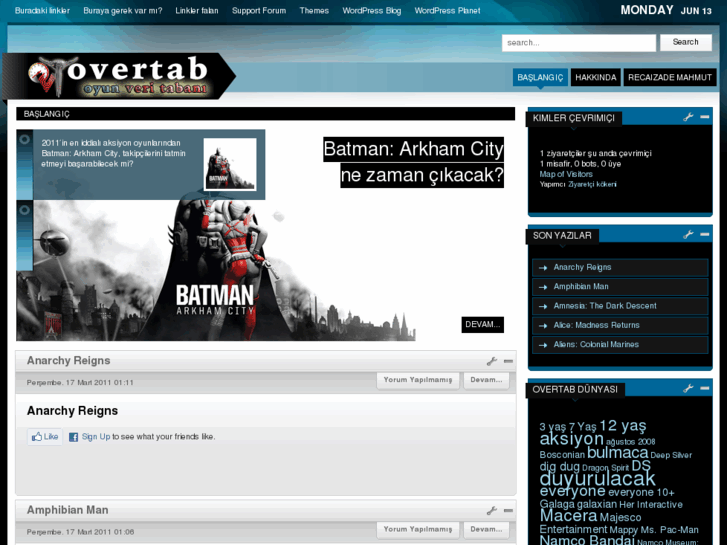This screenshot has width=727, height=545.
Task: Click DEVAM... button on Batman slider
Action: point(482,325)
